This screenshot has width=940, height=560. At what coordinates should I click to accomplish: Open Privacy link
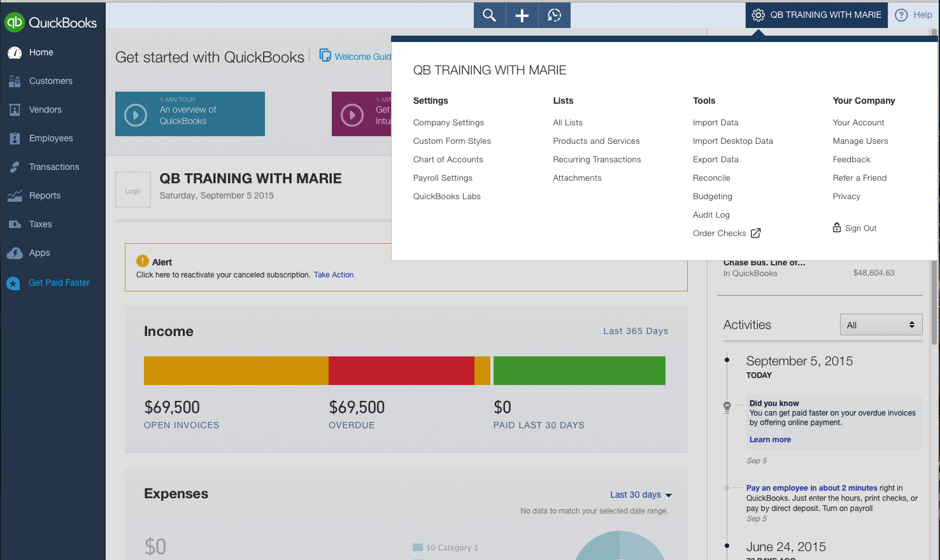[846, 197]
